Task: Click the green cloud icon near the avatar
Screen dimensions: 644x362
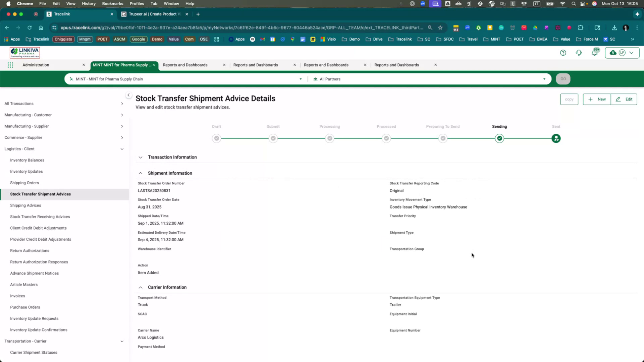Action: [x=613, y=53]
